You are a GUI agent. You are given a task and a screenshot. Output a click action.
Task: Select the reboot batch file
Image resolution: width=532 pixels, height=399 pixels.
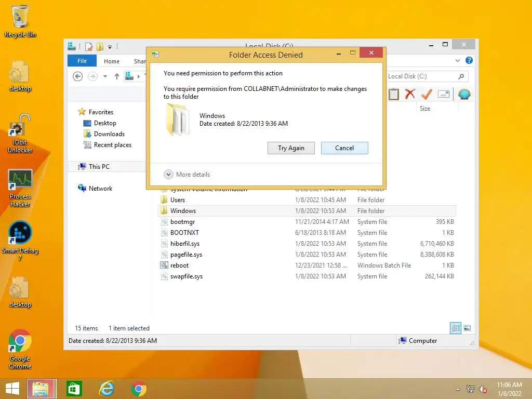click(307, 265)
